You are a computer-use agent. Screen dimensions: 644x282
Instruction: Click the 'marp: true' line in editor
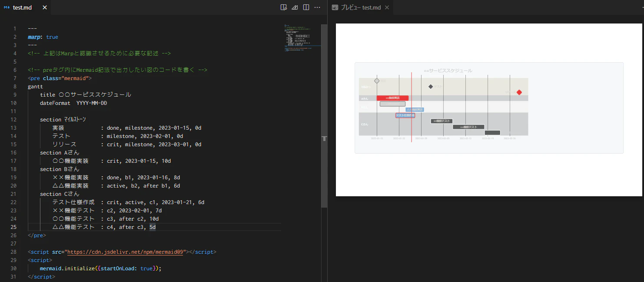pyautogui.click(x=43, y=37)
